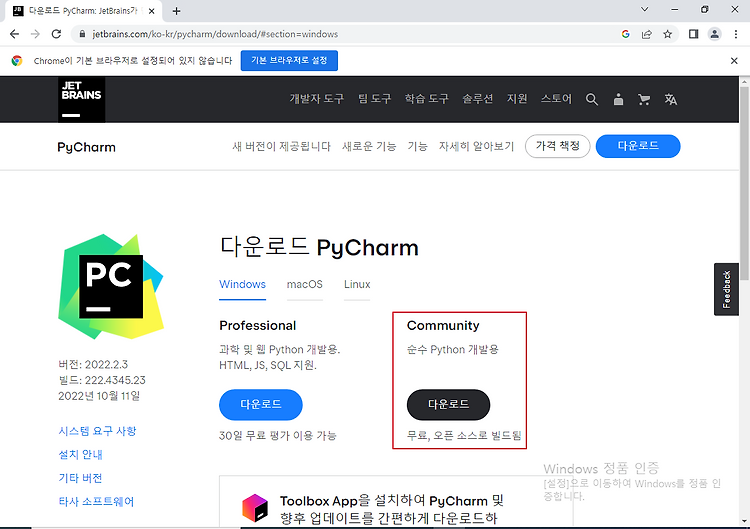Click the 가격 책정 button
The image size is (750, 529).
tap(558, 146)
